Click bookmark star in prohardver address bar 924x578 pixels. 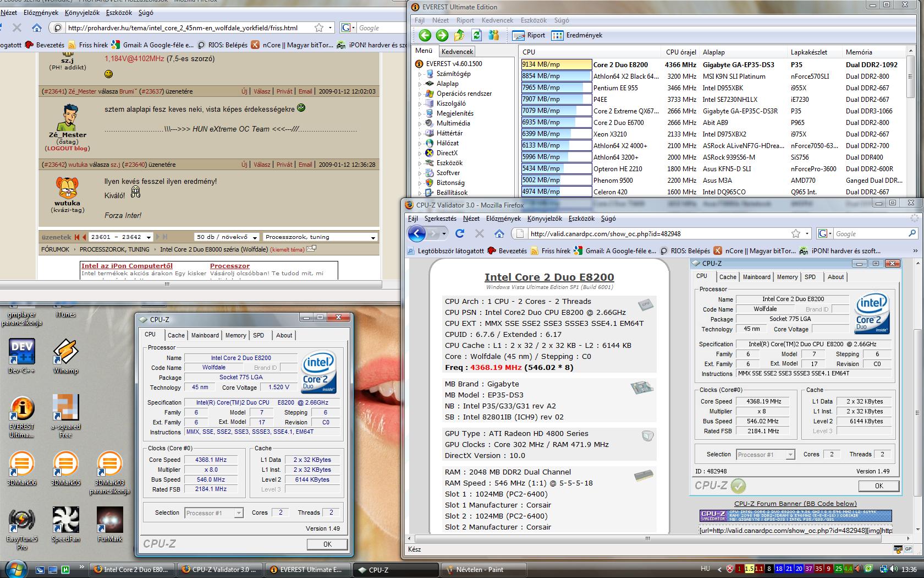click(x=319, y=28)
